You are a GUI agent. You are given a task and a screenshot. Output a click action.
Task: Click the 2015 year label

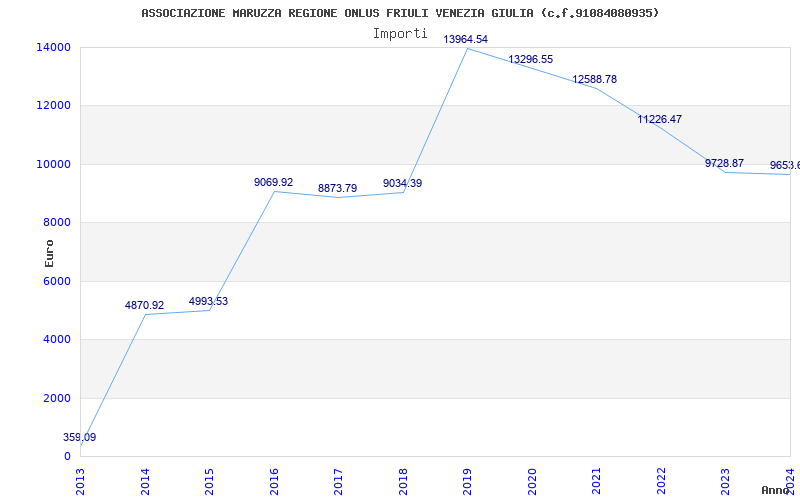point(209,481)
